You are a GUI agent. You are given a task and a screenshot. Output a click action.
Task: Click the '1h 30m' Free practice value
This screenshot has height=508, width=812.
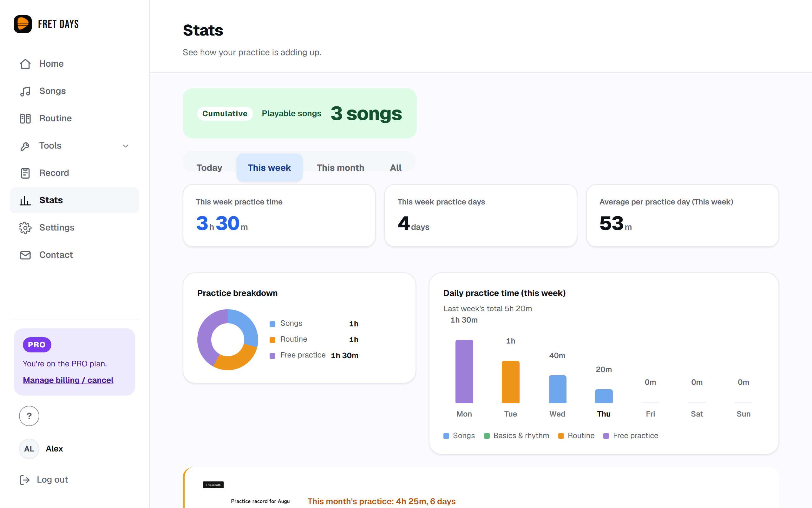tap(344, 356)
